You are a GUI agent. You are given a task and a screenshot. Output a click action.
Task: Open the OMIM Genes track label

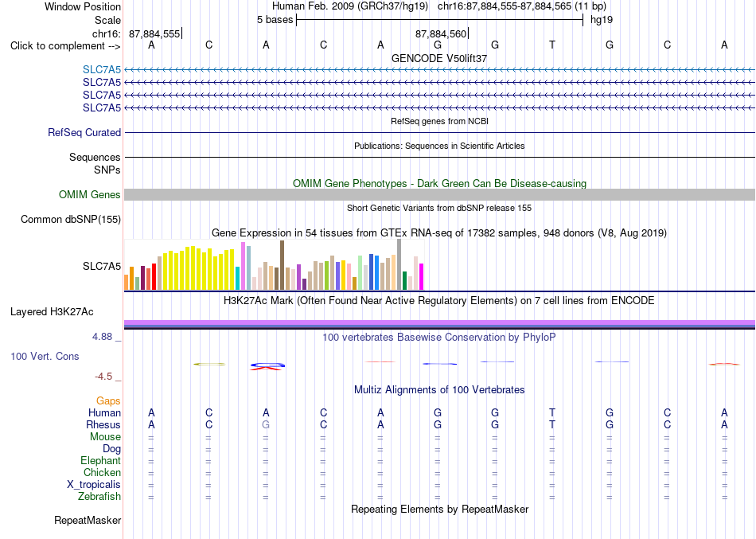coord(90,194)
